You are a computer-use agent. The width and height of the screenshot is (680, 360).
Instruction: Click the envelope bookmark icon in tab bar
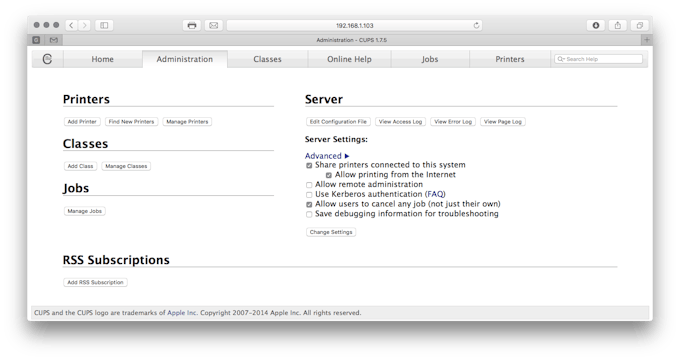(x=54, y=40)
